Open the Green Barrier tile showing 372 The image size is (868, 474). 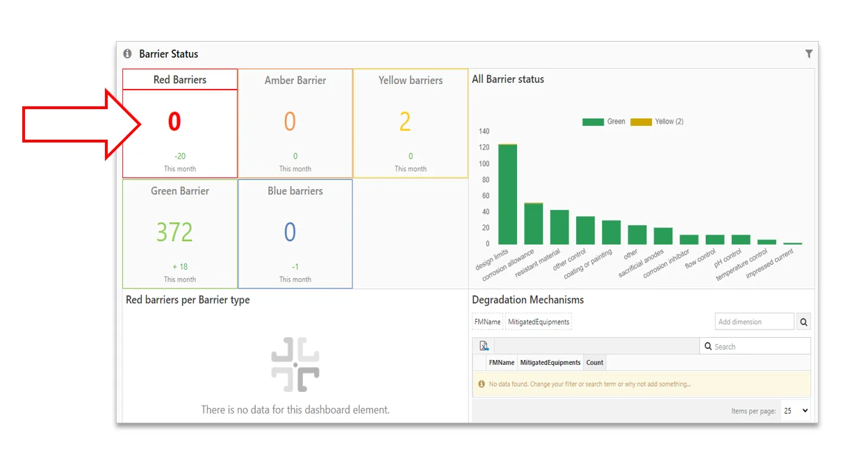180,234
